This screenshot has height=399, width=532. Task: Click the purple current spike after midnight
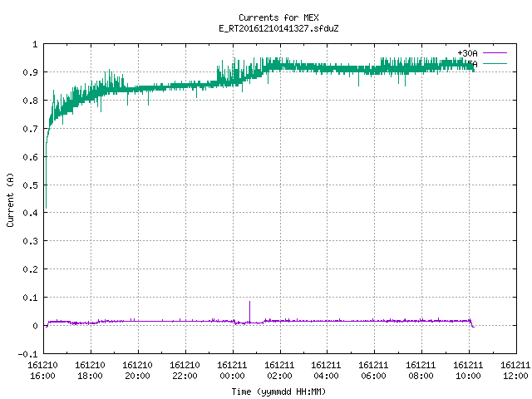tap(250, 312)
